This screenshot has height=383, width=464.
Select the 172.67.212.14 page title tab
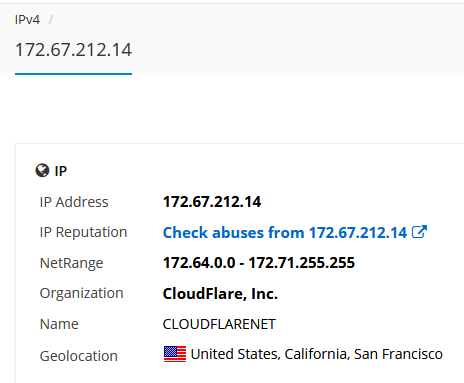pyautogui.click(x=73, y=50)
